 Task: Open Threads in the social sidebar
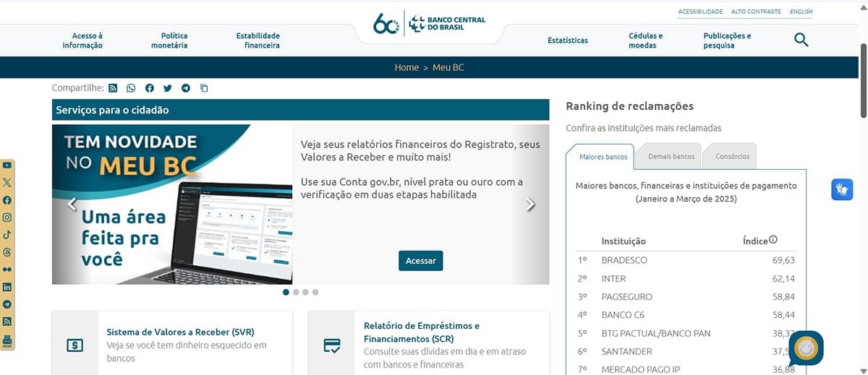(7, 252)
